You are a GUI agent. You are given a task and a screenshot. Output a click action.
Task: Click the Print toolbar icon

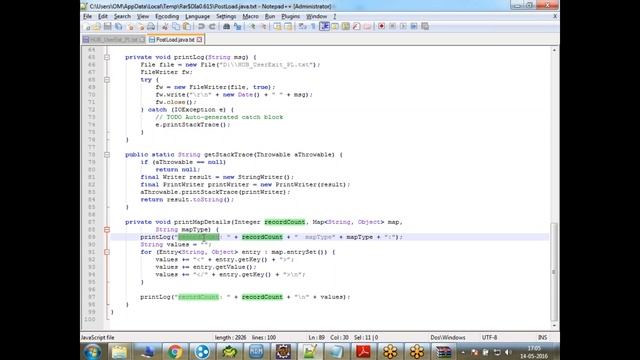pos(151,27)
